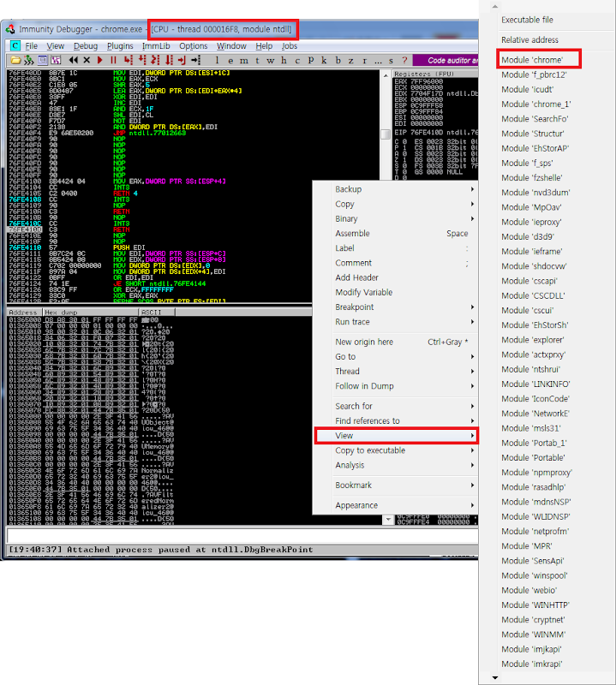Click the red Run program arrow icon
Image resolution: width=616 pixels, height=685 pixels.
100,60
